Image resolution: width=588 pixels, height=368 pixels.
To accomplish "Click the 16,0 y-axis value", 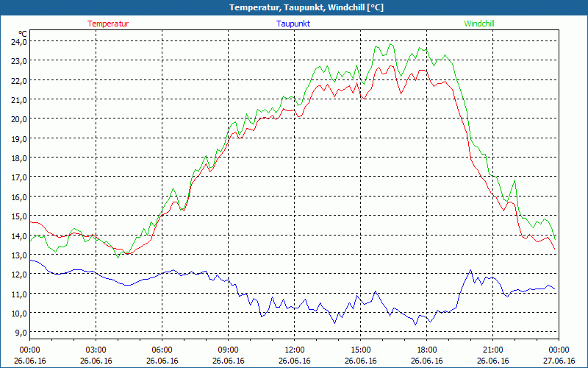I will [x=19, y=197].
